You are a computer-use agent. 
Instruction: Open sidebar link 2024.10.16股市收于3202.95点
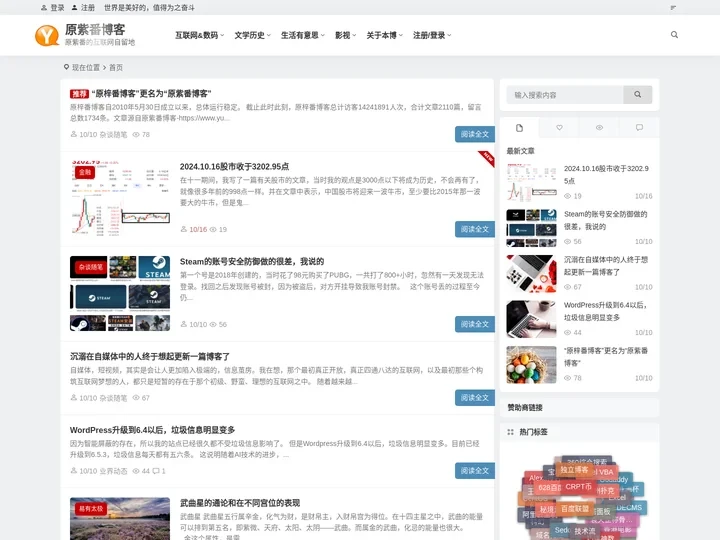607,174
